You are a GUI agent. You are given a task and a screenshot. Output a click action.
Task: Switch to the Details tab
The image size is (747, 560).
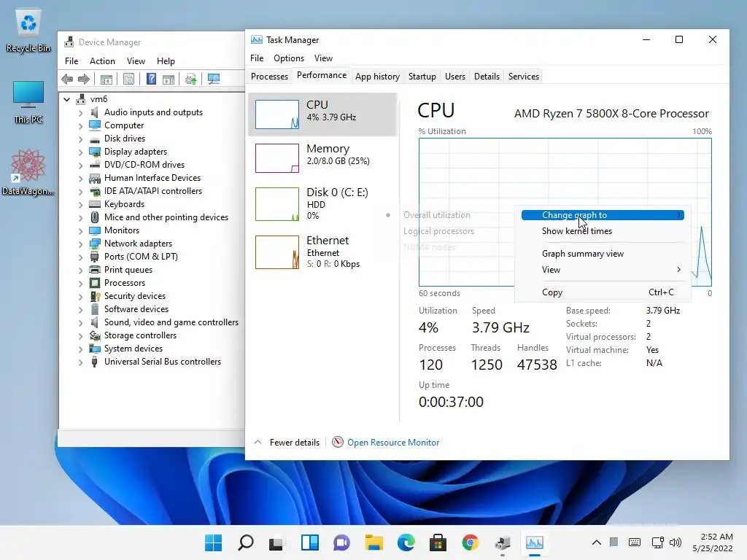click(487, 77)
